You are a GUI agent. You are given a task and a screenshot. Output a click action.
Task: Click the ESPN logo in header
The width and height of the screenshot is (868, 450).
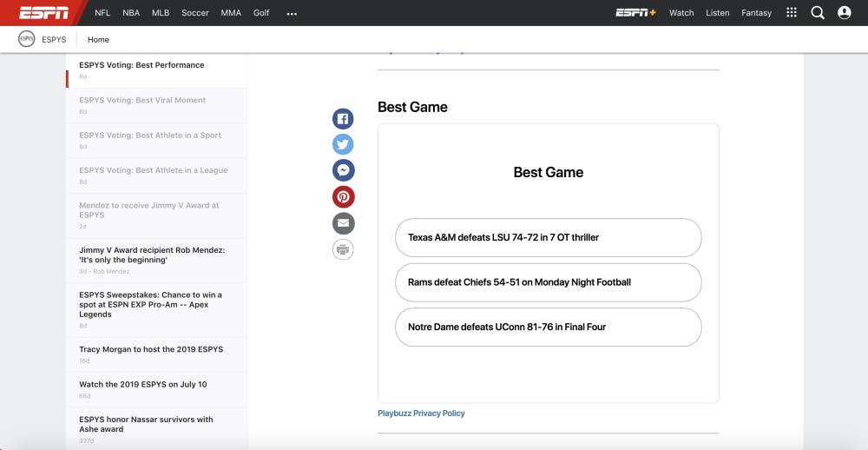[x=45, y=13]
